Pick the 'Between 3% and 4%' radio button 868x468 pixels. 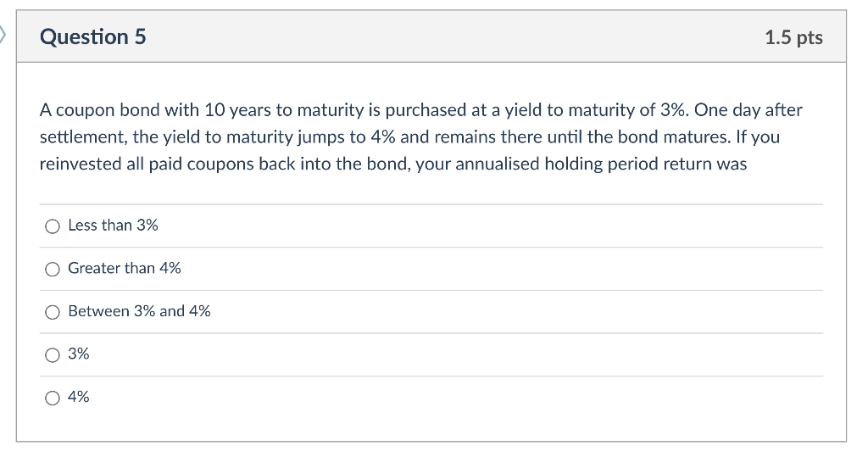click(53, 312)
